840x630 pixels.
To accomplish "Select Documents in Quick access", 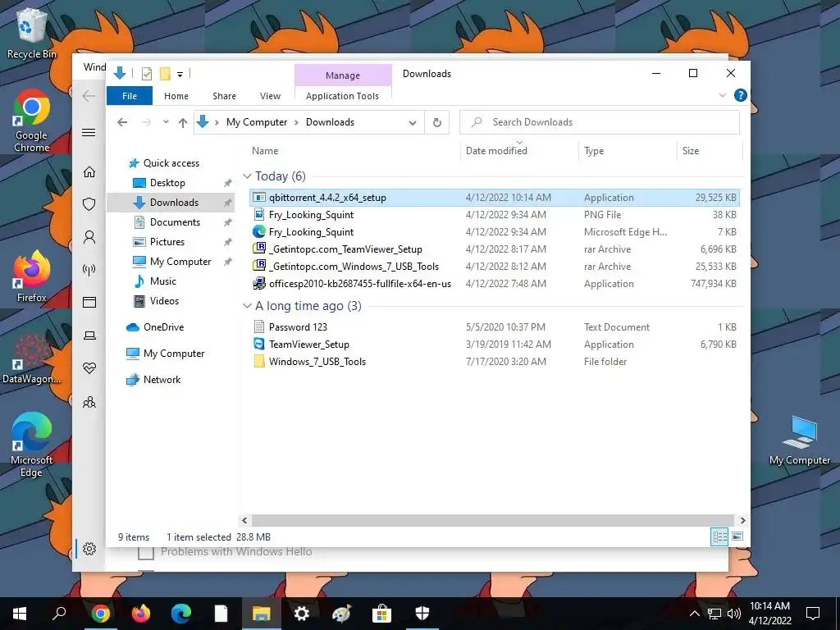I will tap(175, 221).
